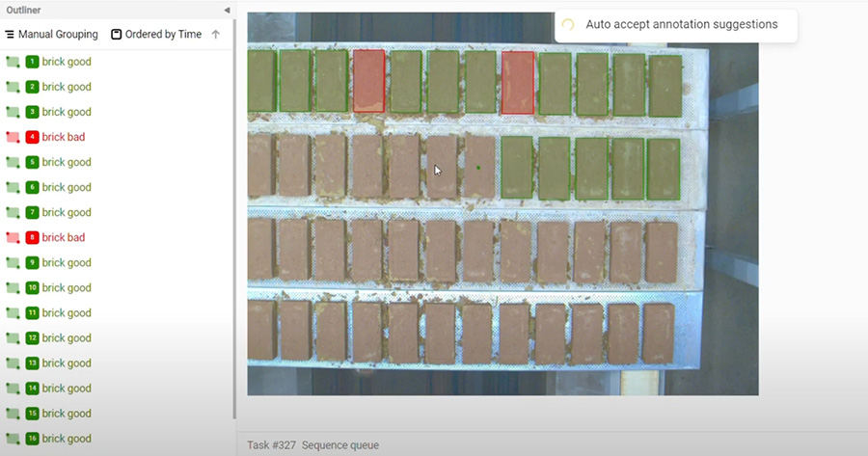868x456 pixels.
Task: Click the green number badge 2
Action: click(32, 87)
